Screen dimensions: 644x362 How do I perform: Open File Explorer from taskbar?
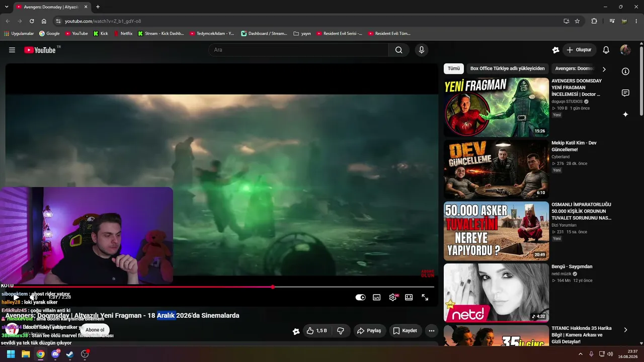coord(26,354)
